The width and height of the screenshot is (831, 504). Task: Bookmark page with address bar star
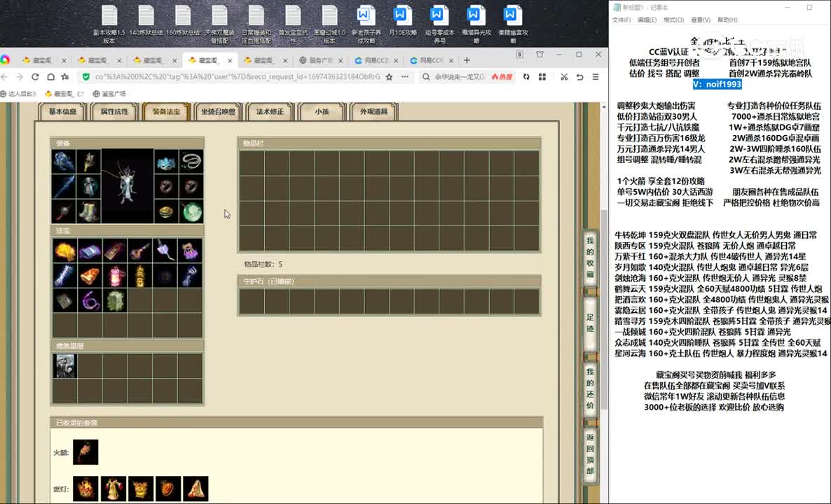tap(389, 77)
